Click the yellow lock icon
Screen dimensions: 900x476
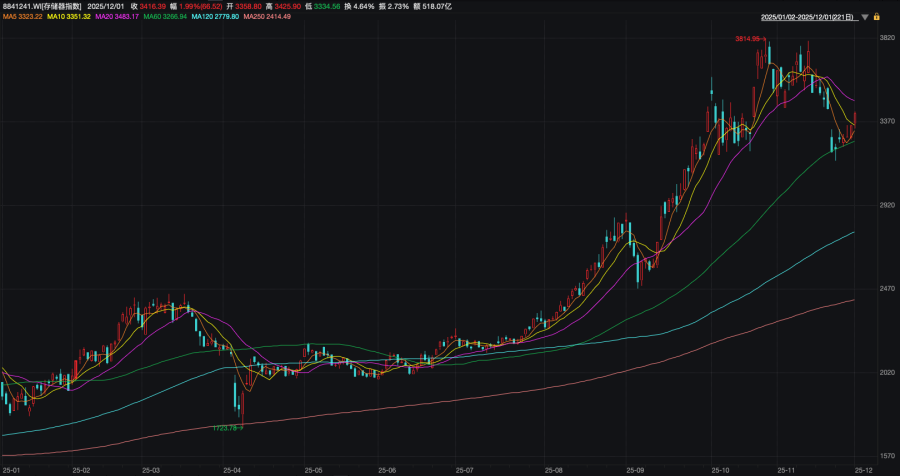(877, 17)
